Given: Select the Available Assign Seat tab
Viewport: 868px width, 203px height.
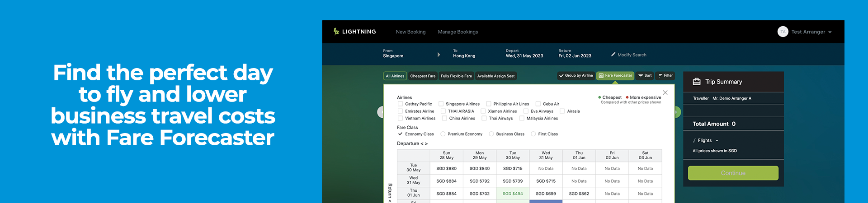Looking at the screenshot, I should [495, 76].
